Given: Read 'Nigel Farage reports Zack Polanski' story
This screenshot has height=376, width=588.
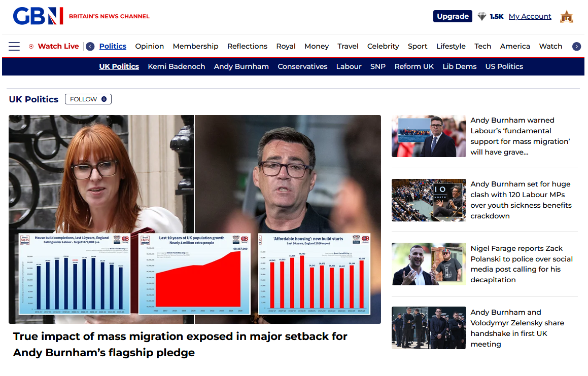Looking at the screenshot, I should tap(522, 264).
